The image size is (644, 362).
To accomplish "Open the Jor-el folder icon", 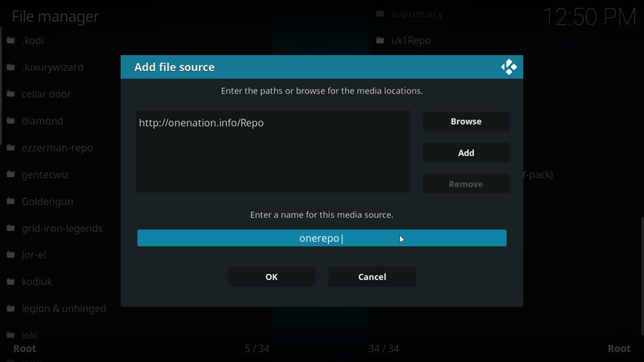I will [x=11, y=255].
